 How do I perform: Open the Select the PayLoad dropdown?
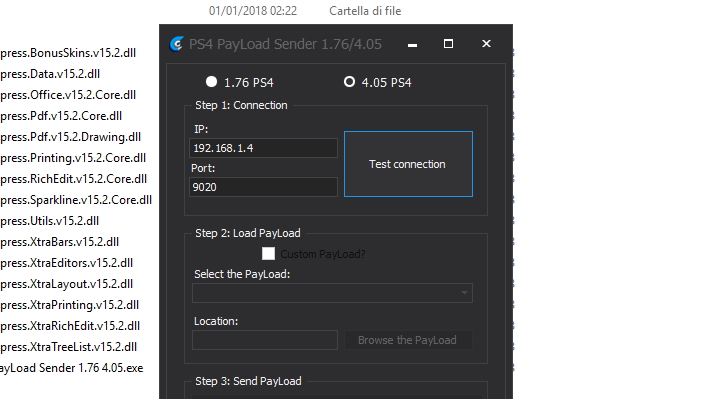tap(332, 293)
